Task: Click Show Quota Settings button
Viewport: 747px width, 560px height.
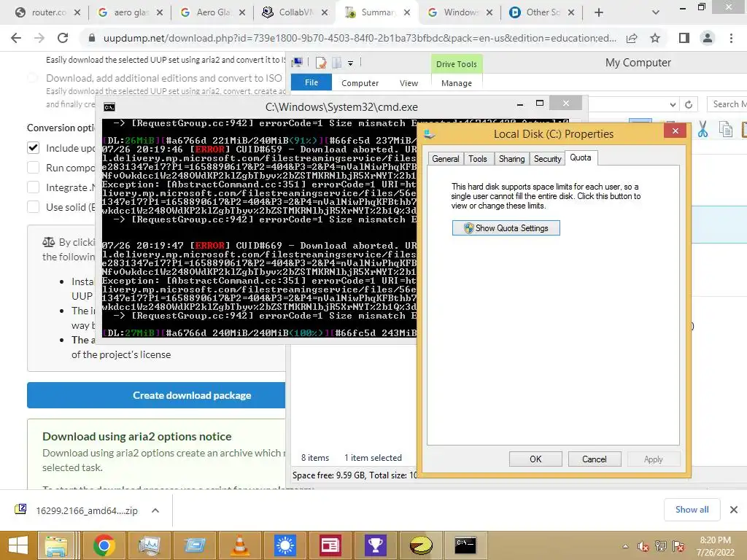Action: click(x=506, y=228)
